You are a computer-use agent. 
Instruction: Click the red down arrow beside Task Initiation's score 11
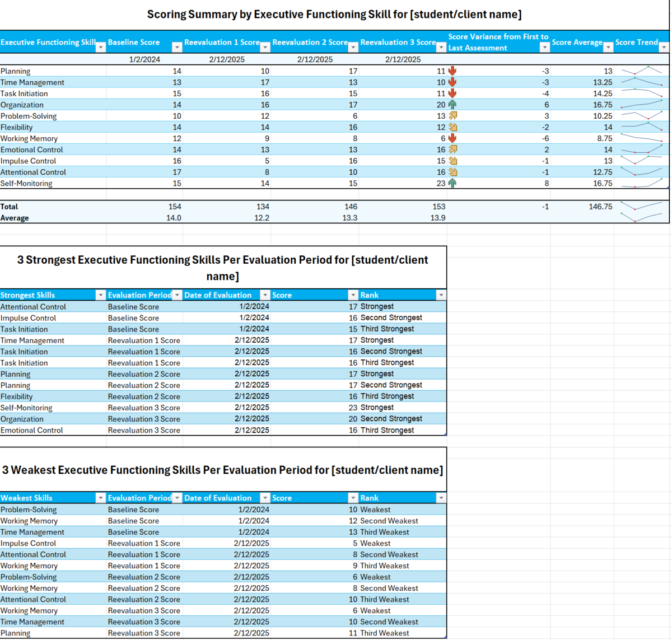pyautogui.click(x=452, y=94)
